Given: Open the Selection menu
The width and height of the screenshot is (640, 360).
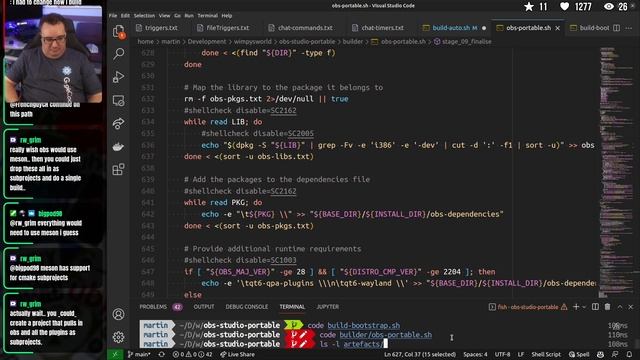Looking at the screenshot, I should tap(144, 16).
